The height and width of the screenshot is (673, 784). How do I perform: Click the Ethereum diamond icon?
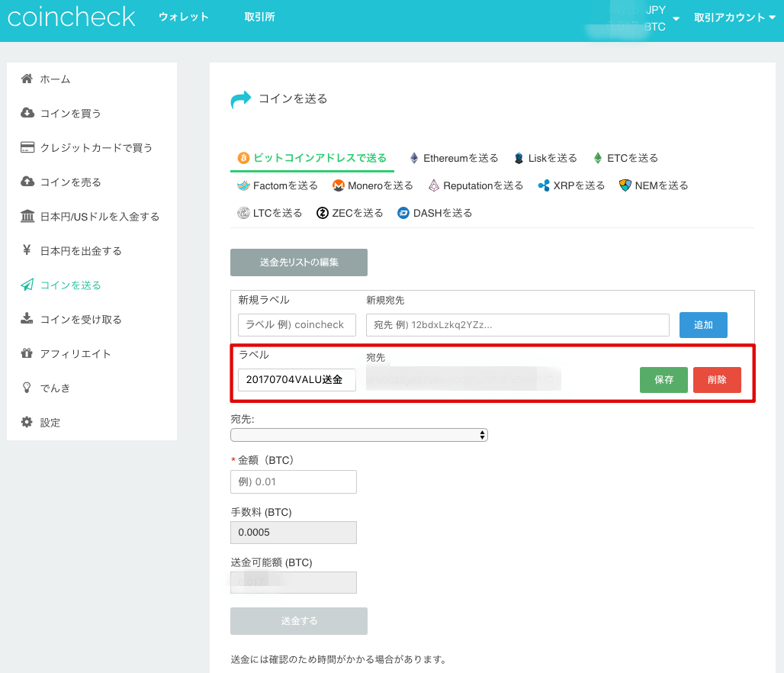(414, 158)
